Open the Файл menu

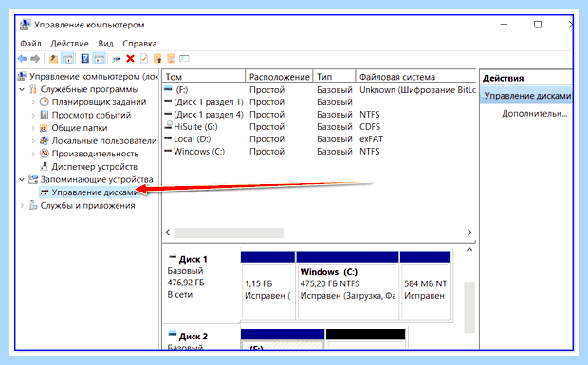click(x=30, y=44)
